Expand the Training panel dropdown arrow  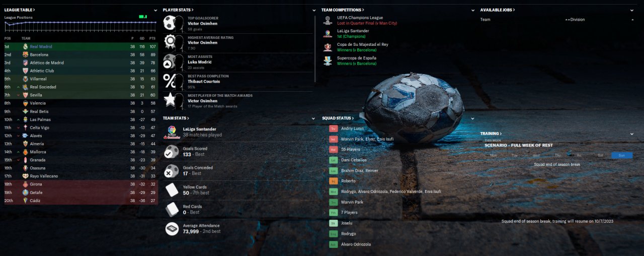click(x=632, y=134)
